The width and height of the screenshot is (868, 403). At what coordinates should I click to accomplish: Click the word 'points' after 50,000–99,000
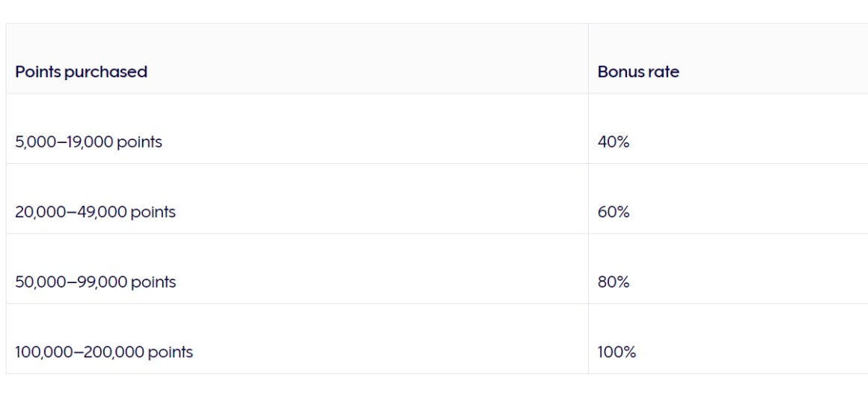click(153, 282)
